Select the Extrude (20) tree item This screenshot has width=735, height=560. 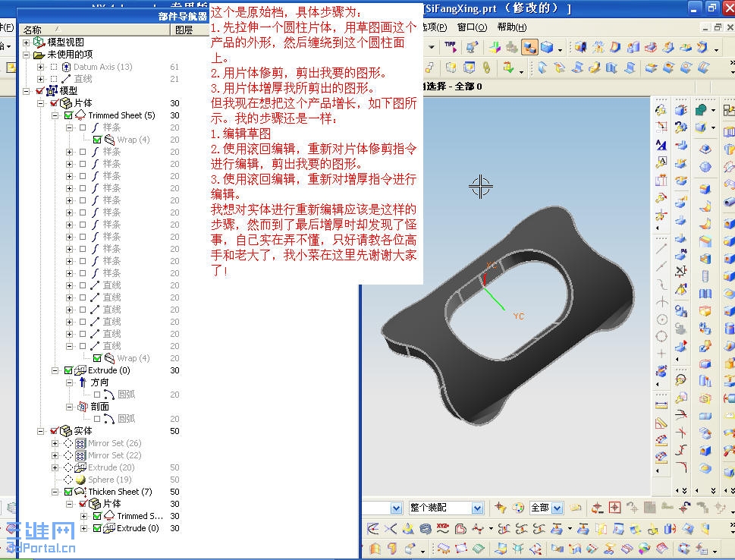point(111,467)
